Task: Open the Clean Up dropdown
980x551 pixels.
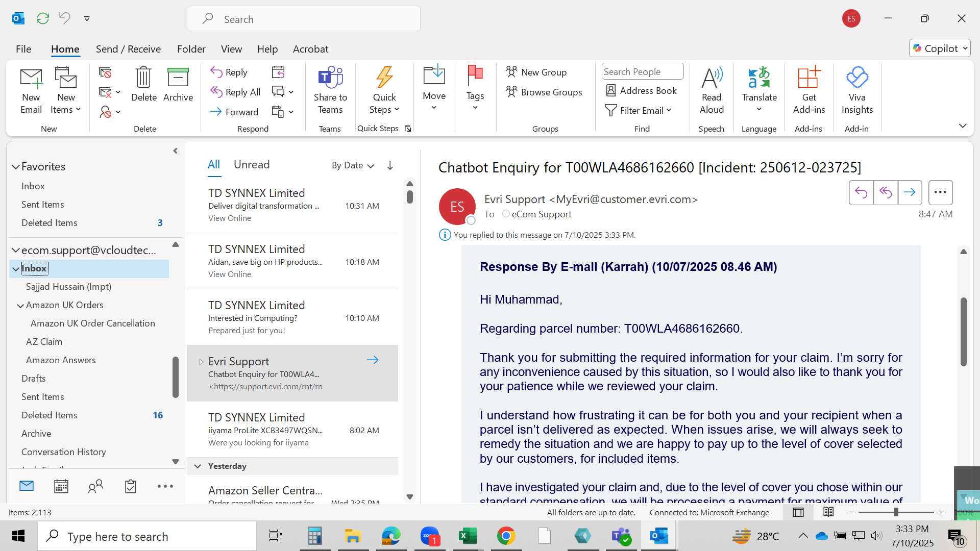Action: point(110,92)
